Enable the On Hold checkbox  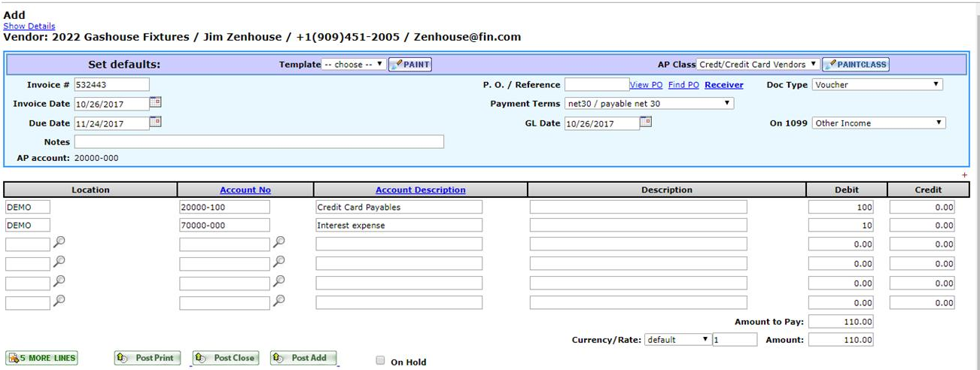380,361
